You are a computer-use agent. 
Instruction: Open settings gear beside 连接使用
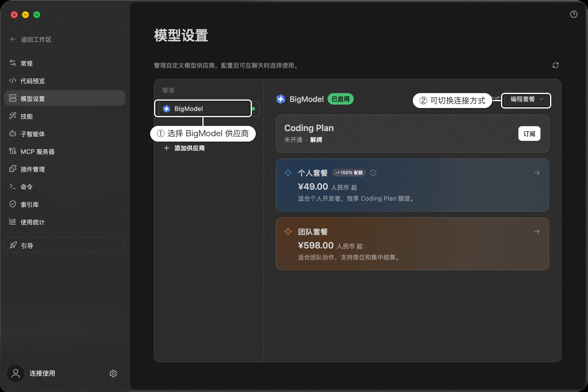(113, 373)
